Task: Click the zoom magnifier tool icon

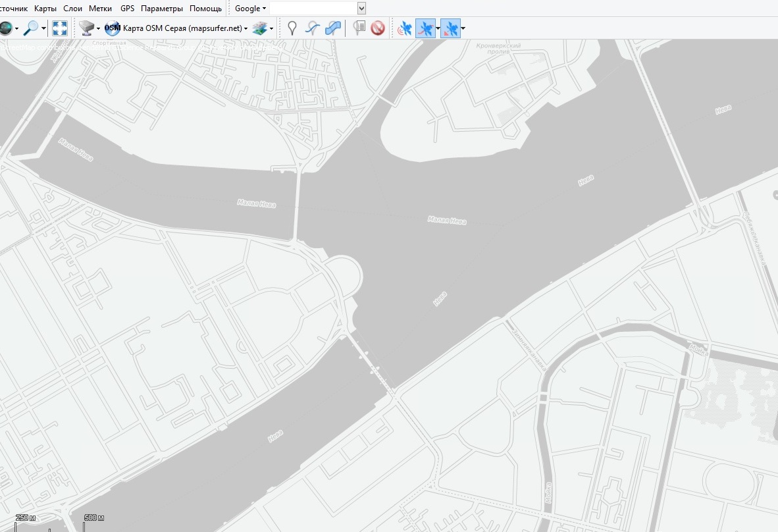Action: [x=30, y=28]
